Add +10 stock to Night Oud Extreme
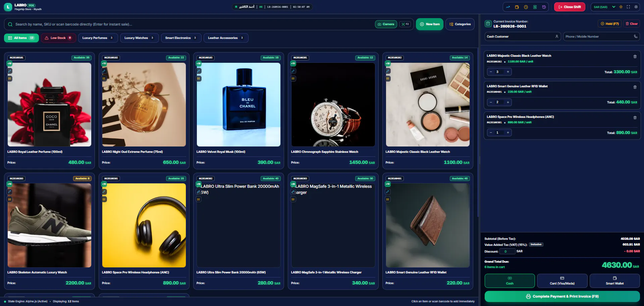The height and width of the screenshot is (306, 644). [x=104, y=63]
